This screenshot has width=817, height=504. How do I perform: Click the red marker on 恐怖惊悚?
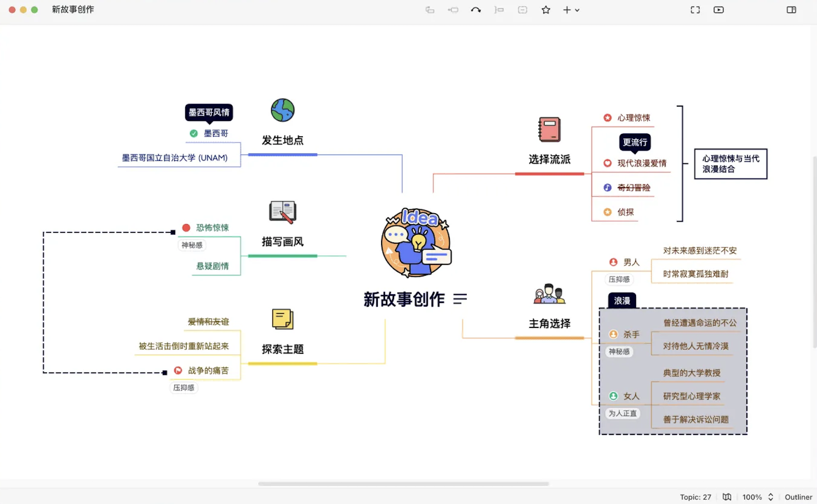point(186,228)
